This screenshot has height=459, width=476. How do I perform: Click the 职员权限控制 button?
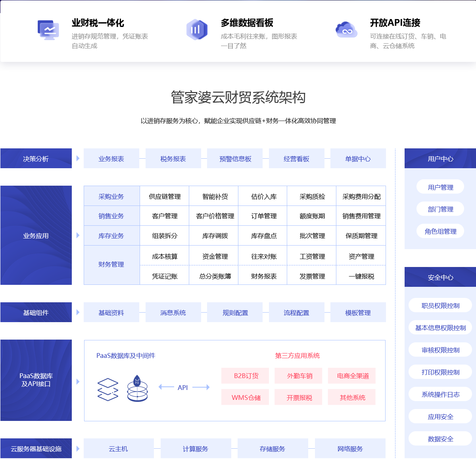pos(440,305)
